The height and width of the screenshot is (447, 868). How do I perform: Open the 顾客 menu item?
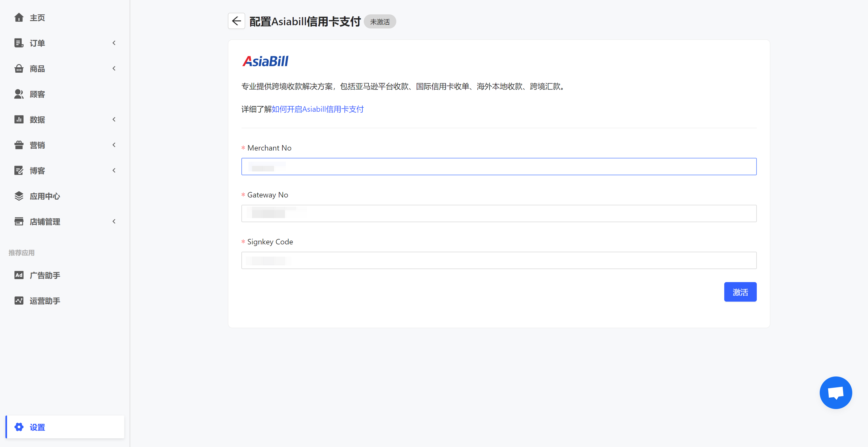65,94
